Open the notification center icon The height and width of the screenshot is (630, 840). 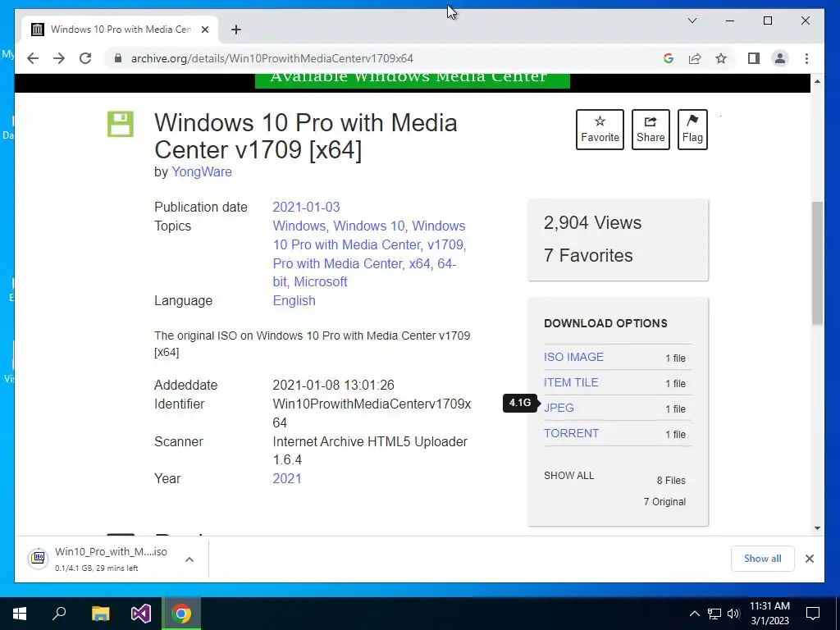[813, 614]
